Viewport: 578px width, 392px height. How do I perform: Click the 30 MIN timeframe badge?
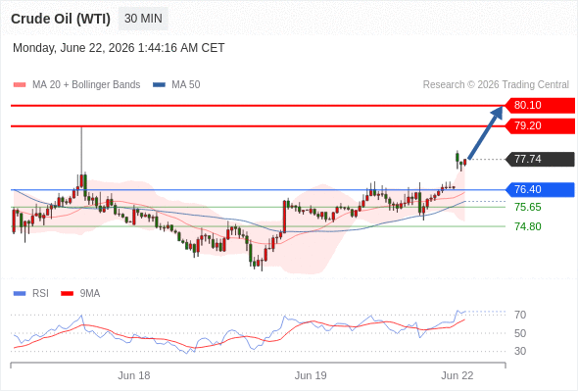click(x=143, y=19)
